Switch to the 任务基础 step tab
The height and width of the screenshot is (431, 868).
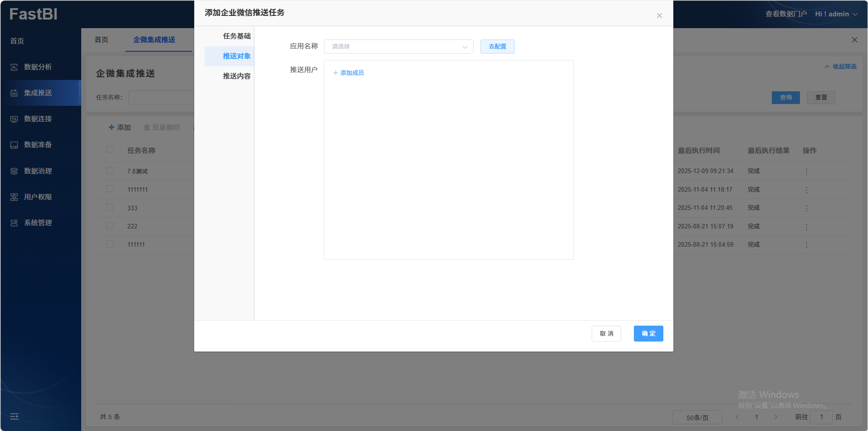(x=236, y=36)
